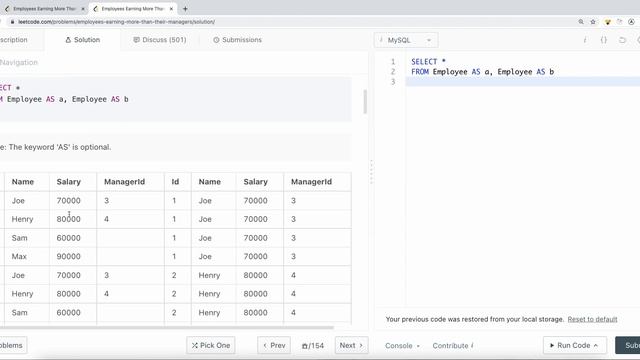Image resolution: width=640 pixels, height=360 pixels.
Task: Click the vertical scrollbar of the solution code block
Action: click(x=365, y=101)
